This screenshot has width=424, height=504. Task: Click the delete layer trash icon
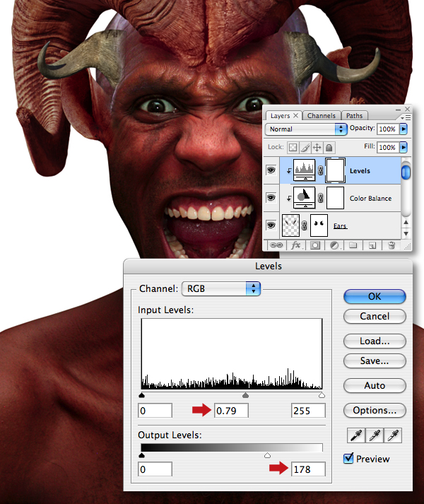point(391,245)
